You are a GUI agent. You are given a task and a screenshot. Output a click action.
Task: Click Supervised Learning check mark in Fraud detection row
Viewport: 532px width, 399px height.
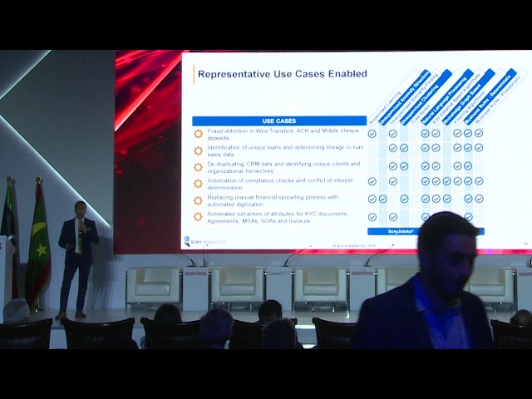point(372,134)
